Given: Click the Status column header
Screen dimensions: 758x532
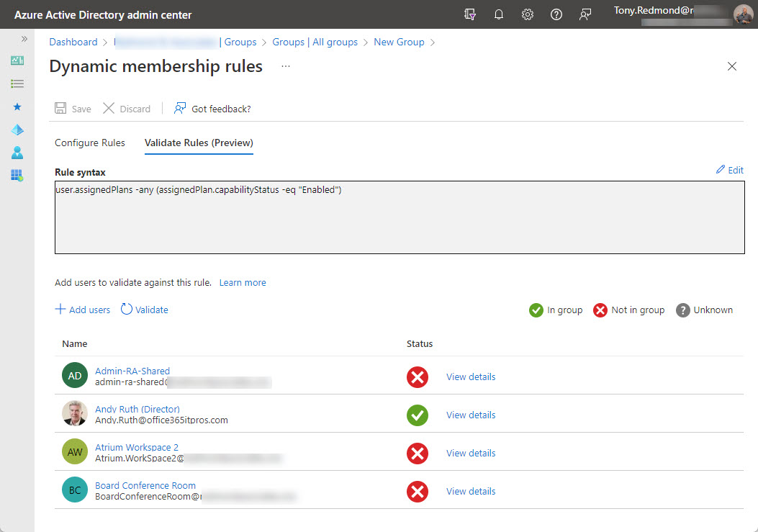Looking at the screenshot, I should click(420, 344).
